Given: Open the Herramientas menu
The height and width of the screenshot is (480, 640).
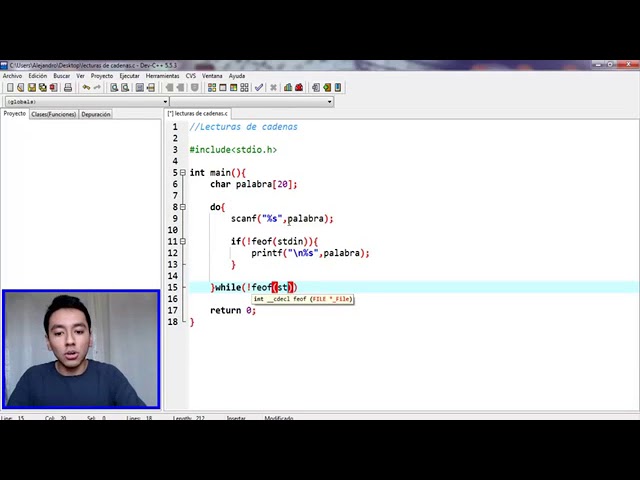Looking at the screenshot, I should [x=162, y=76].
